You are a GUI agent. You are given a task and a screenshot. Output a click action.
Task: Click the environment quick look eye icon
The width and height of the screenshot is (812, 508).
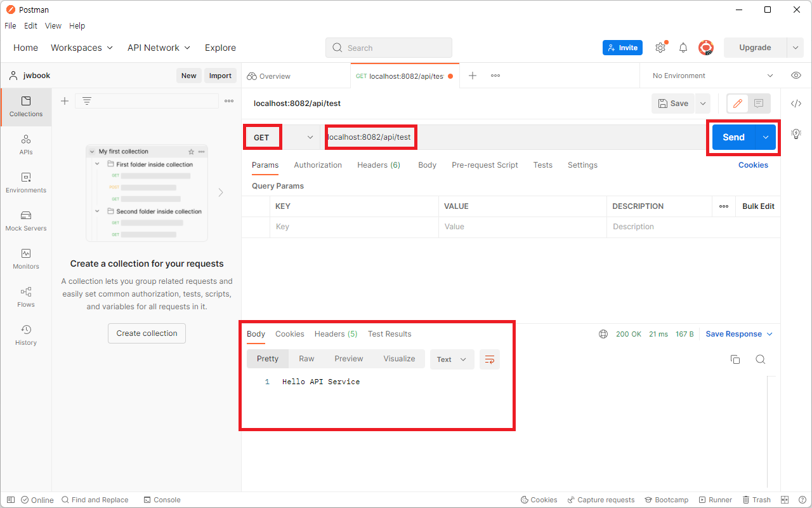point(796,76)
